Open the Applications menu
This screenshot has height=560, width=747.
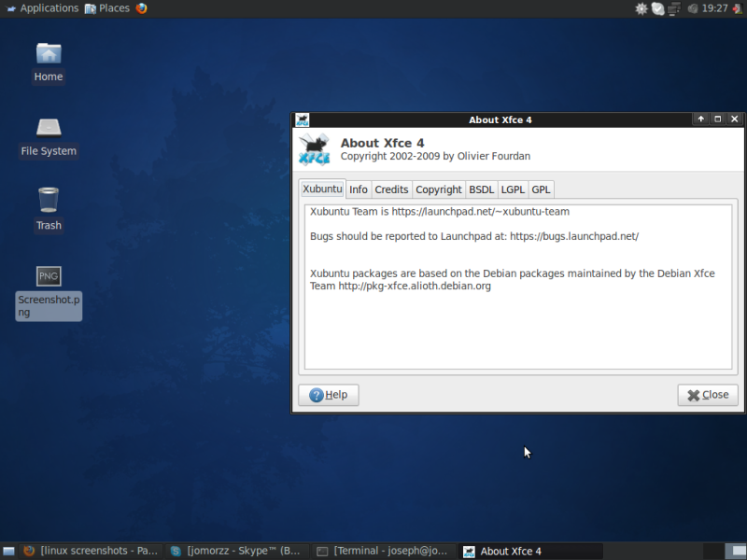coord(41,8)
